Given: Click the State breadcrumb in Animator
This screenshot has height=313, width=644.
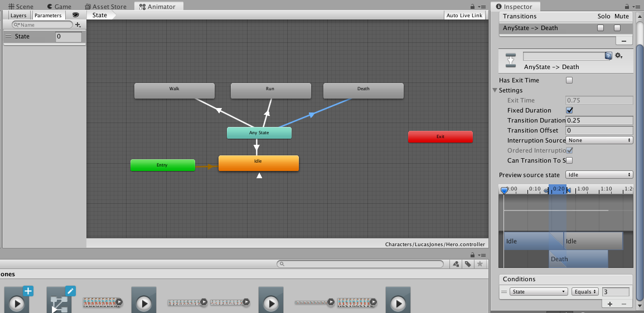Looking at the screenshot, I should pyautogui.click(x=100, y=15).
